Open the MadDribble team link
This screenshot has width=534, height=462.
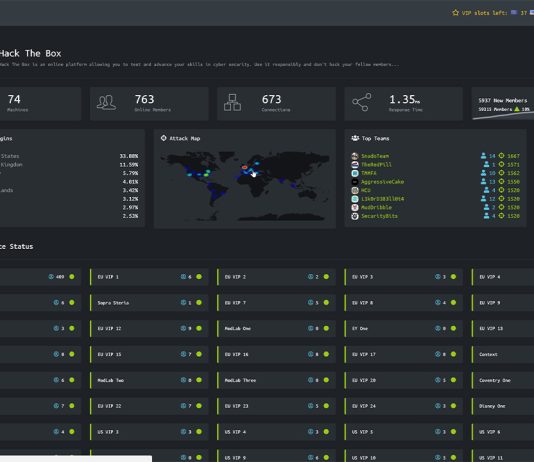click(x=376, y=207)
